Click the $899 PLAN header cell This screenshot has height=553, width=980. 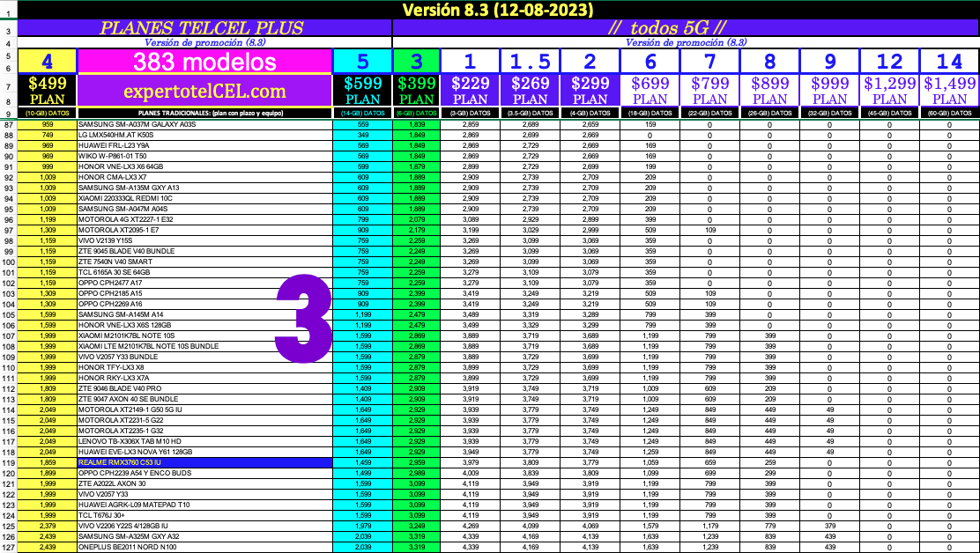[x=769, y=91]
